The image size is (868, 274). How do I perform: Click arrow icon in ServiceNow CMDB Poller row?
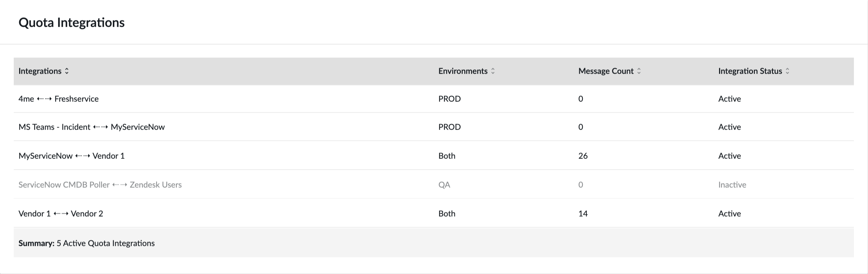point(120,185)
